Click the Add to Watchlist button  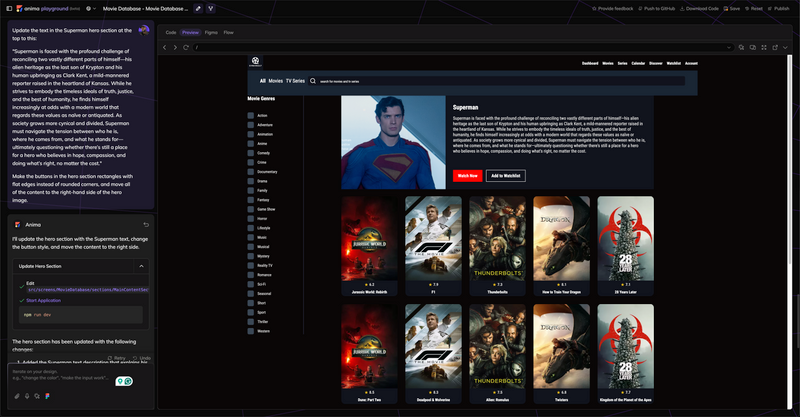(x=506, y=176)
